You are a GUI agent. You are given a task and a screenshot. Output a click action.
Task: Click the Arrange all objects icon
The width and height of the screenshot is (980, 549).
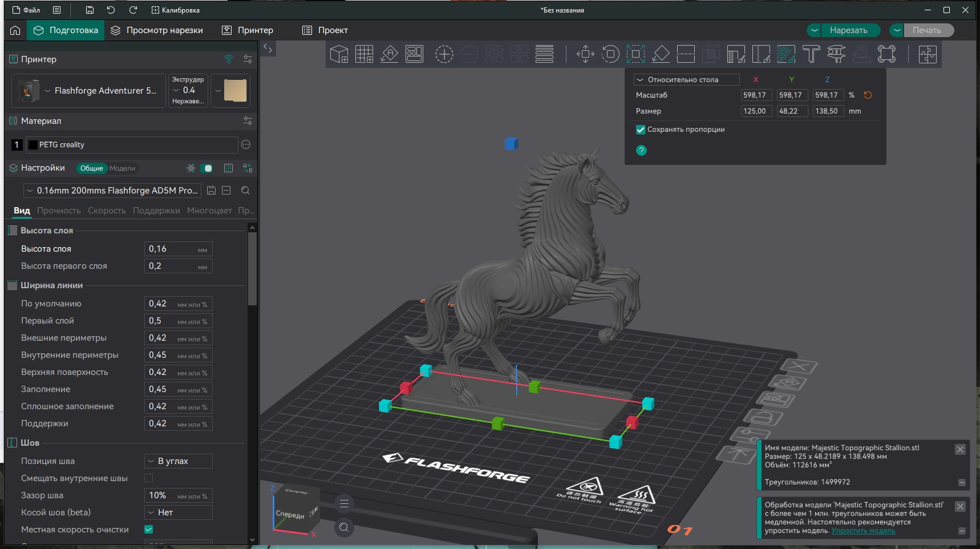[x=415, y=54]
